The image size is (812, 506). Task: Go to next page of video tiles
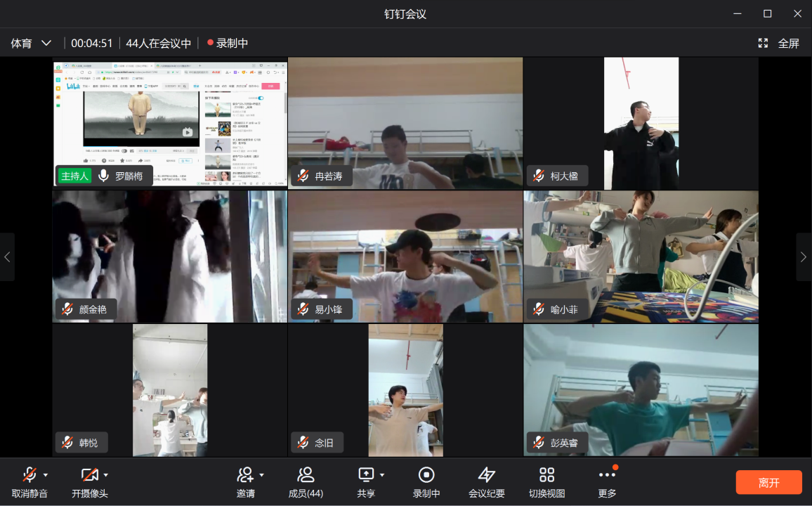click(804, 257)
